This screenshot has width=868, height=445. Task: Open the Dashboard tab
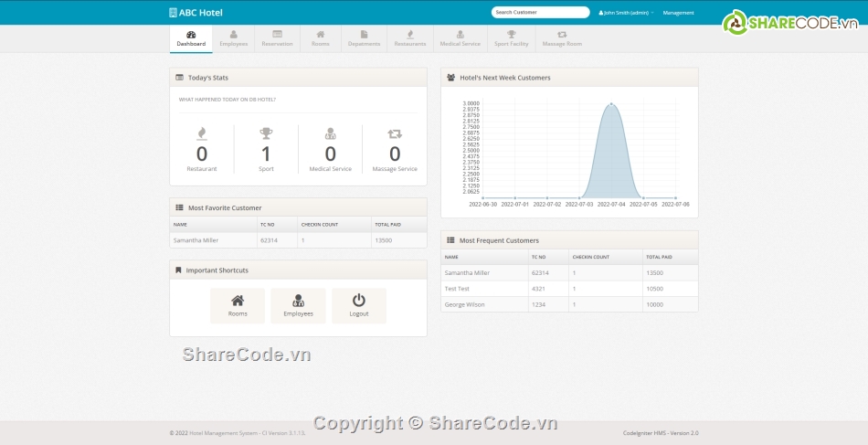(191, 38)
